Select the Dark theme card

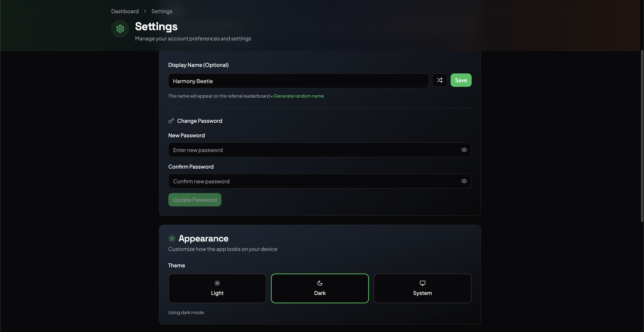click(320, 288)
